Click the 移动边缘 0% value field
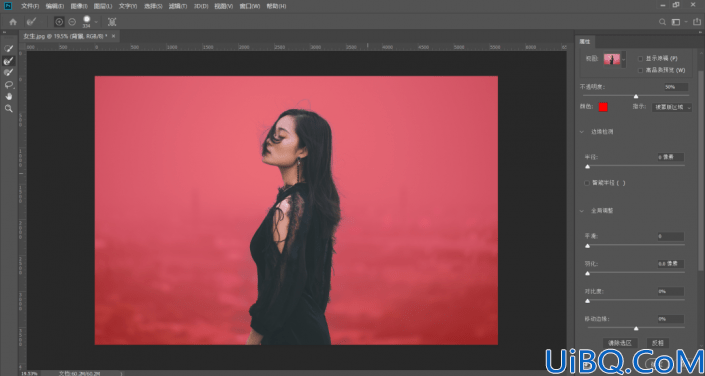 coord(670,319)
